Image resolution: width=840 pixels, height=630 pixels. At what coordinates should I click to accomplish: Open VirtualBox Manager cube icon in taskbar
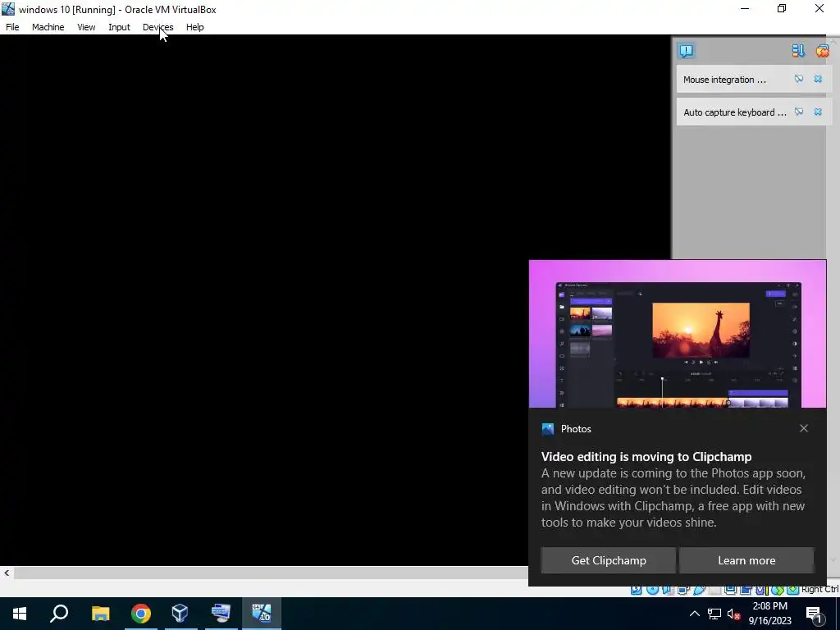180,614
